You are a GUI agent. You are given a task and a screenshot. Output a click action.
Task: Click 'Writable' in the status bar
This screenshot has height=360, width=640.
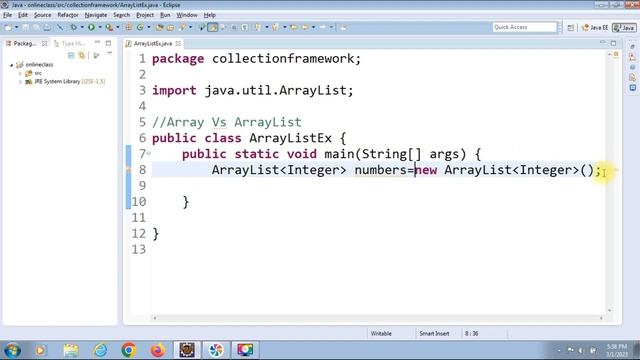381,333
